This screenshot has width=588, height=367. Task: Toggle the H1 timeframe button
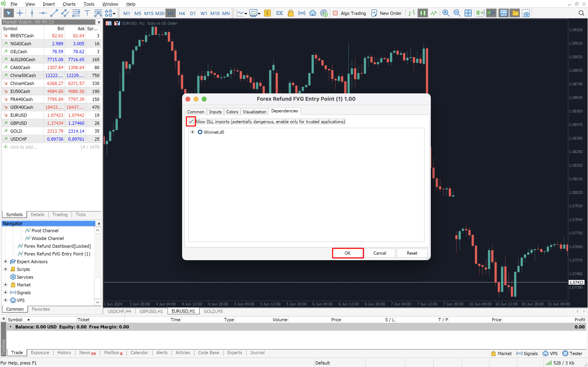[x=170, y=14]
